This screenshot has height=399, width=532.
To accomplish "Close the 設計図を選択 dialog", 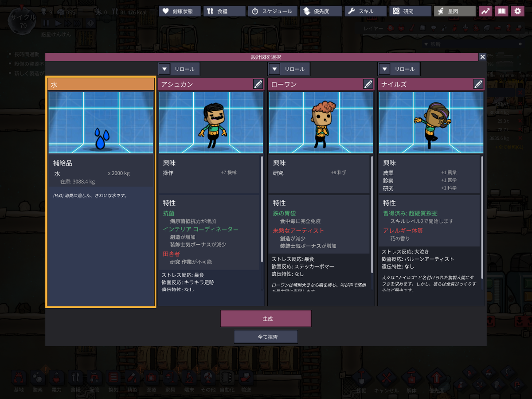I will coord(483,57).
